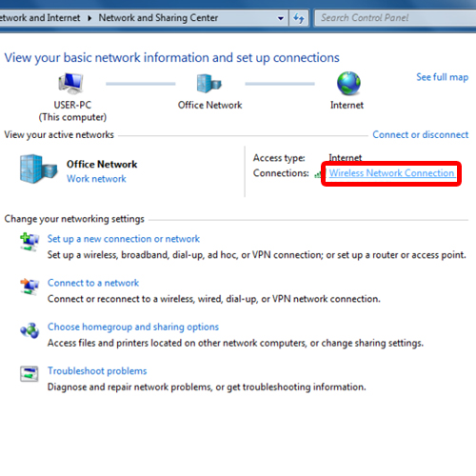The height and width of the screenshot is (476, 476).
Task: Open the address bar history dropdown arrow
Action: tap(281, 18)
